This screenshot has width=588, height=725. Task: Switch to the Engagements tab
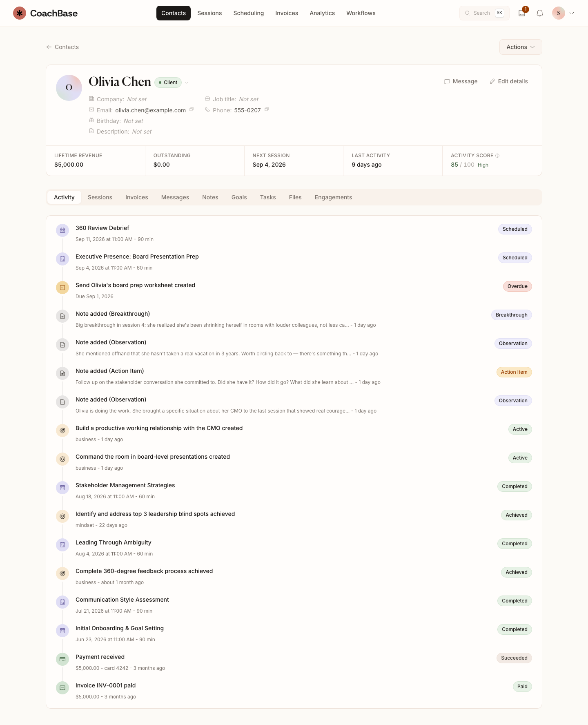333,197
